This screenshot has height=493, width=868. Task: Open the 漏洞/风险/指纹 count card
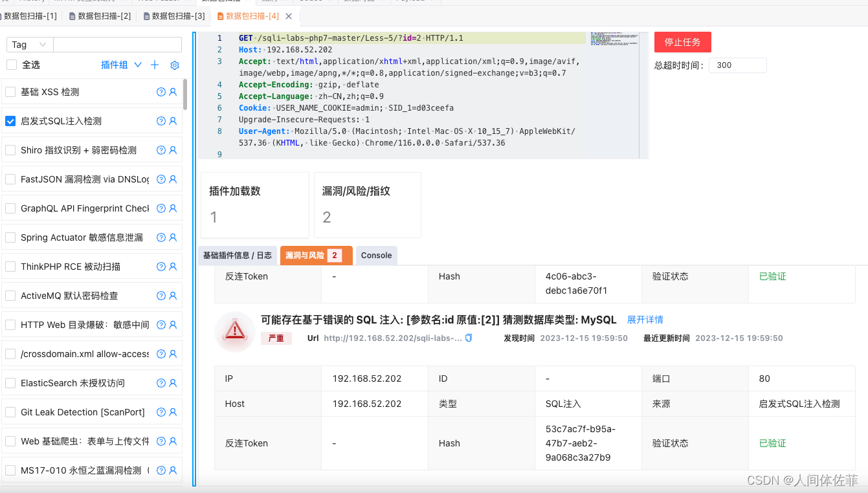(367, 204)
